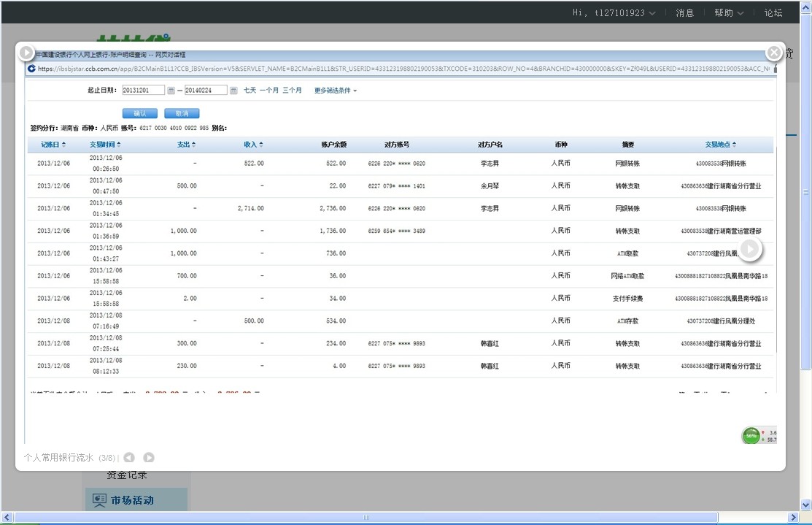Click the small previous arrow beside 3/8 counter
Viewport: 812px width, 525px height.
(x=129, y=458)
